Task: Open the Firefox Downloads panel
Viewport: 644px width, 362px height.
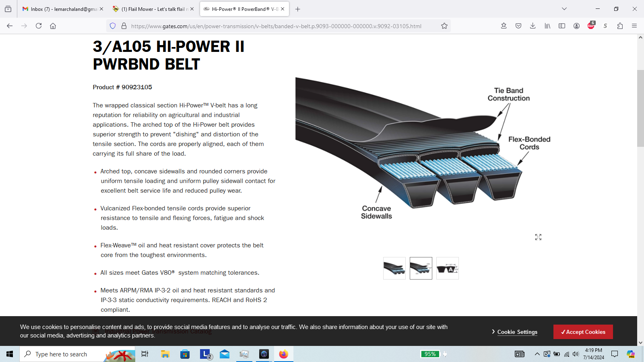Action: click(x=533, y=26)
